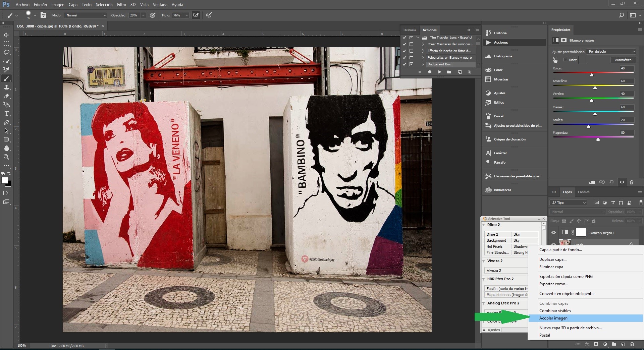Click the search icon in options bar
This screenshot has width=644, height=350.
[x=622, y=15]
